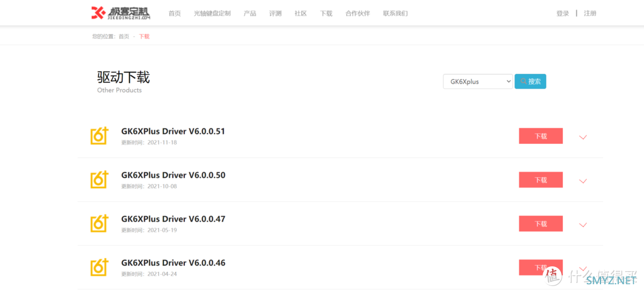Open the 联系我们 navigation item

tap(395, 13)
